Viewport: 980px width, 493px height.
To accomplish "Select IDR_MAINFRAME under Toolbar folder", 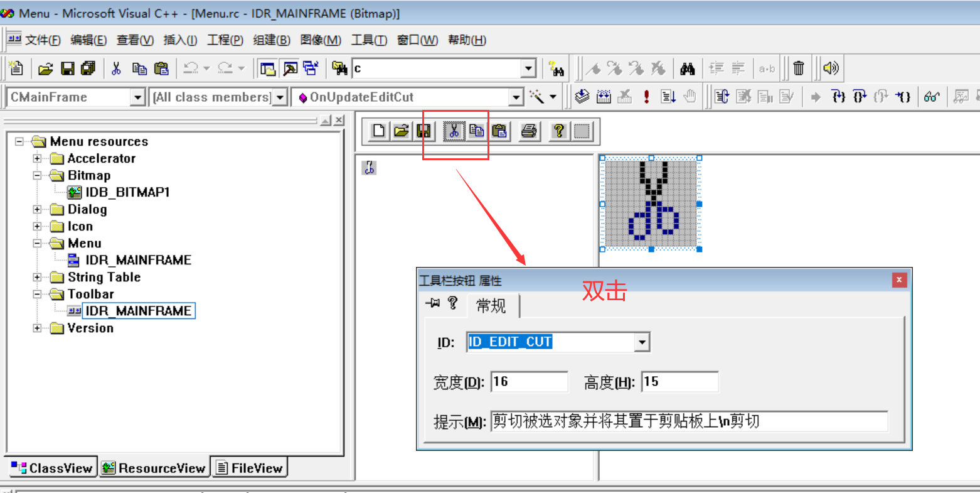I will point(139,312).
